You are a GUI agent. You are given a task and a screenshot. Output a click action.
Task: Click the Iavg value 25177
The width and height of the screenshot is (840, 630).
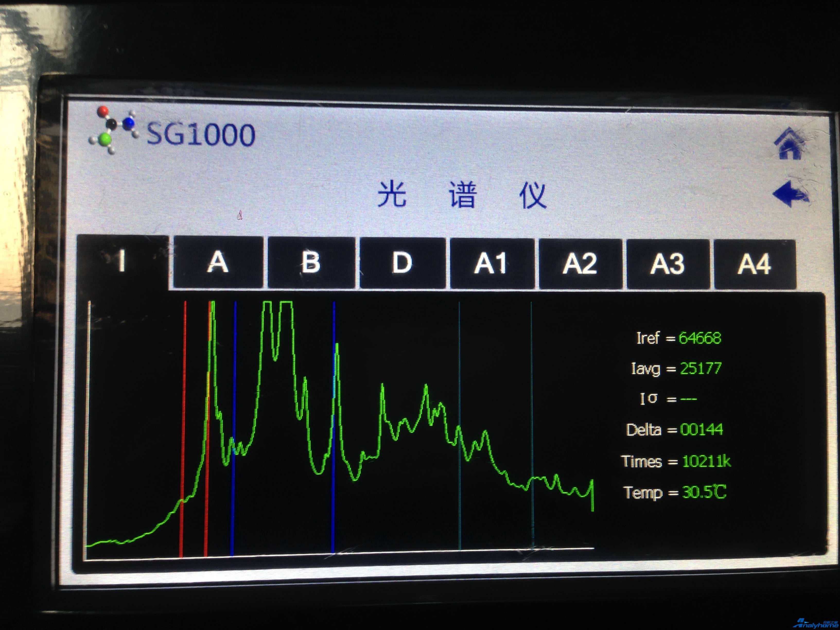[x=701, y=368]
